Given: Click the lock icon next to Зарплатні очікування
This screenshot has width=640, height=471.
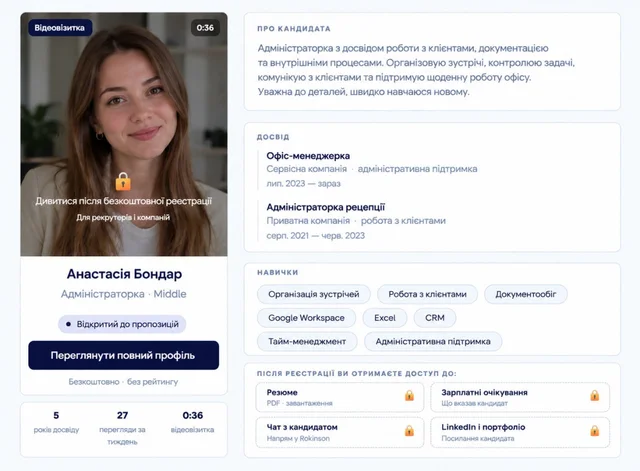Looking at the screenshot, I should (595, 395).
